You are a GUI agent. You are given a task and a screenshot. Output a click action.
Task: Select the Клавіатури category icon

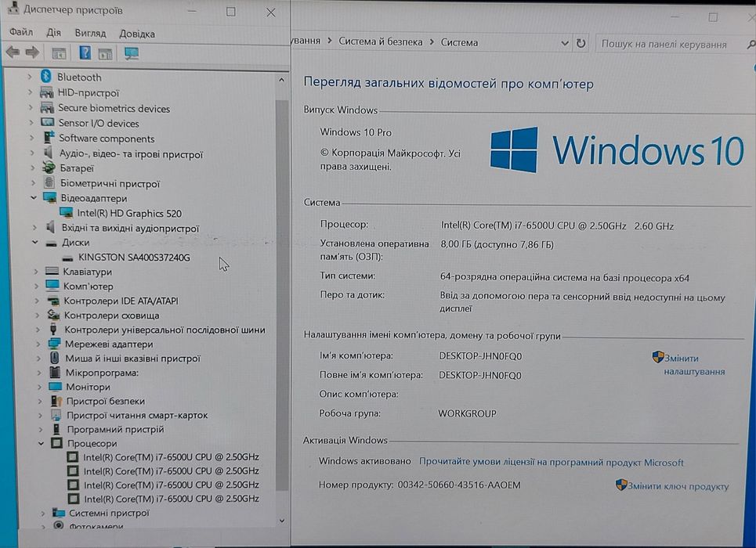(52, 272)
